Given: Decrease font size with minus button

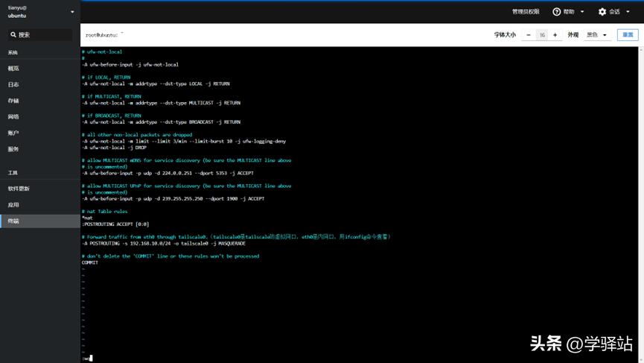Looking at the screenshot, I should pos(529,35).
